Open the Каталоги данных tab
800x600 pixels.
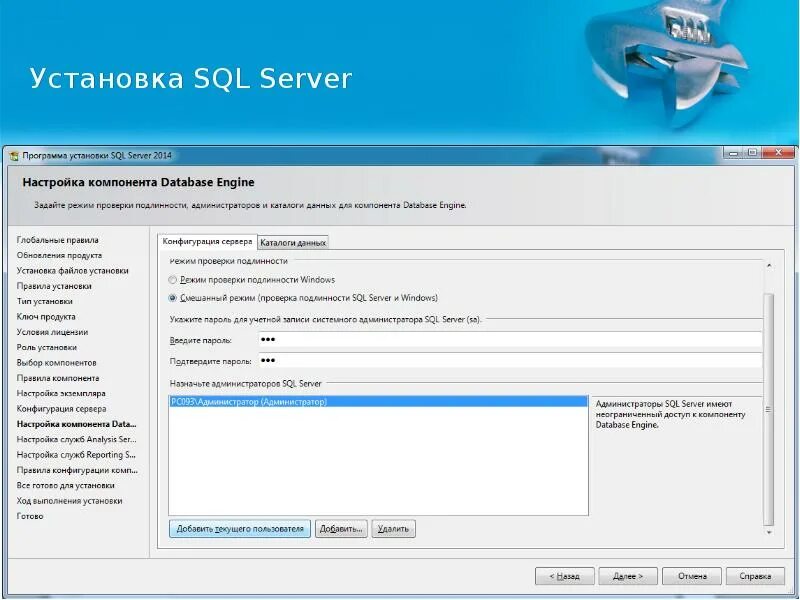293,243
